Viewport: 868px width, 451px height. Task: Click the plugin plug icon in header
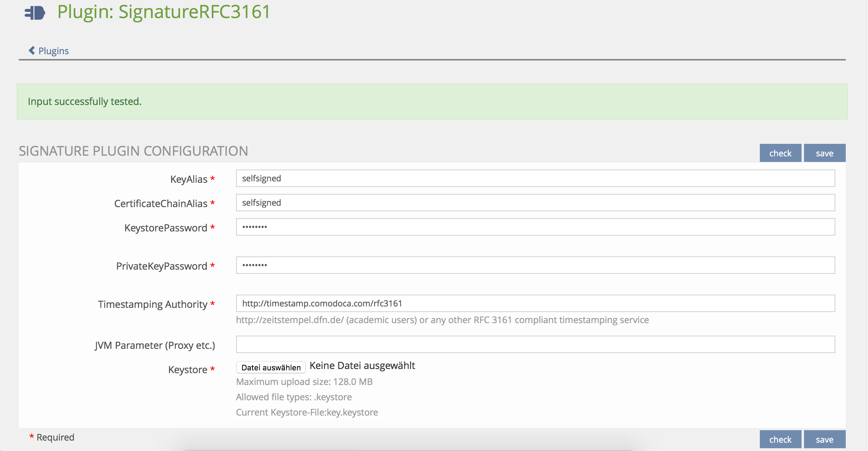35,13
